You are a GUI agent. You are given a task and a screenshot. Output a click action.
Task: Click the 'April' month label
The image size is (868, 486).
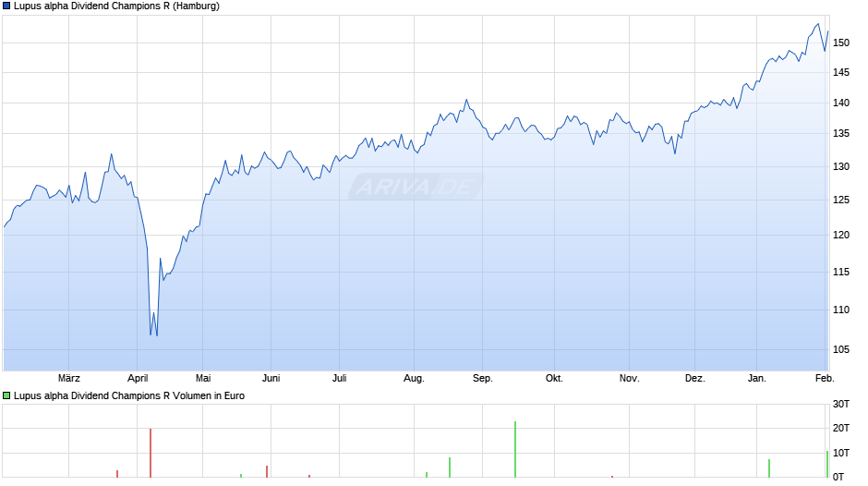pos(138,378)
